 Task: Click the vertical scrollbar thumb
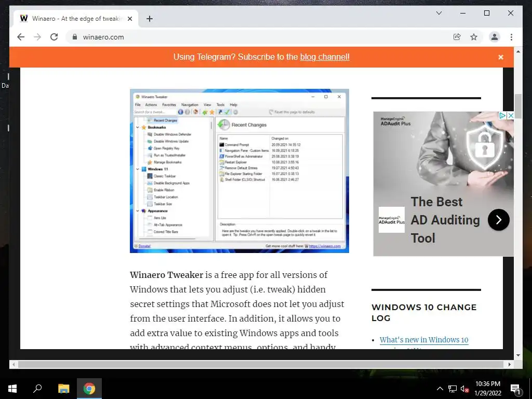[x=518, y=106]
